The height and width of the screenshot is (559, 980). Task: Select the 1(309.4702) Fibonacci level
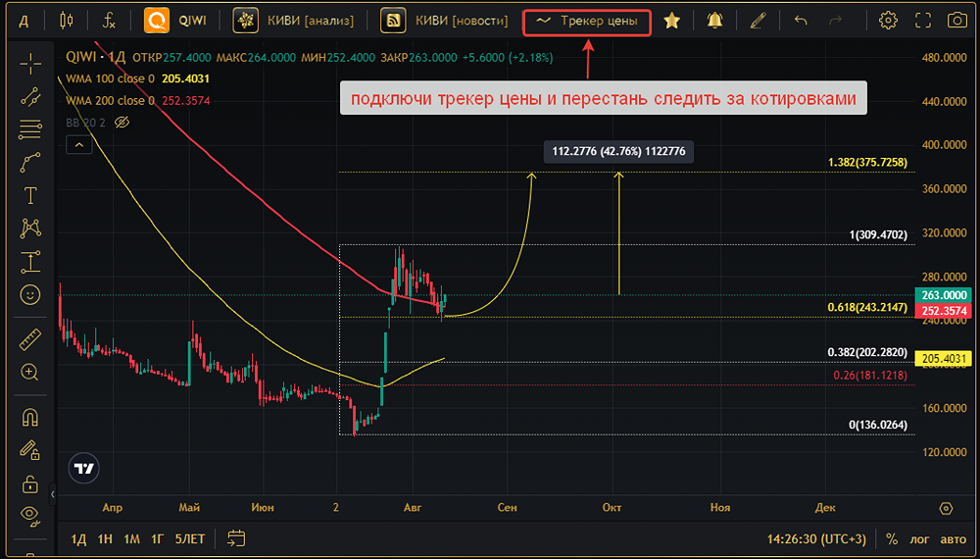click(877, 235)
